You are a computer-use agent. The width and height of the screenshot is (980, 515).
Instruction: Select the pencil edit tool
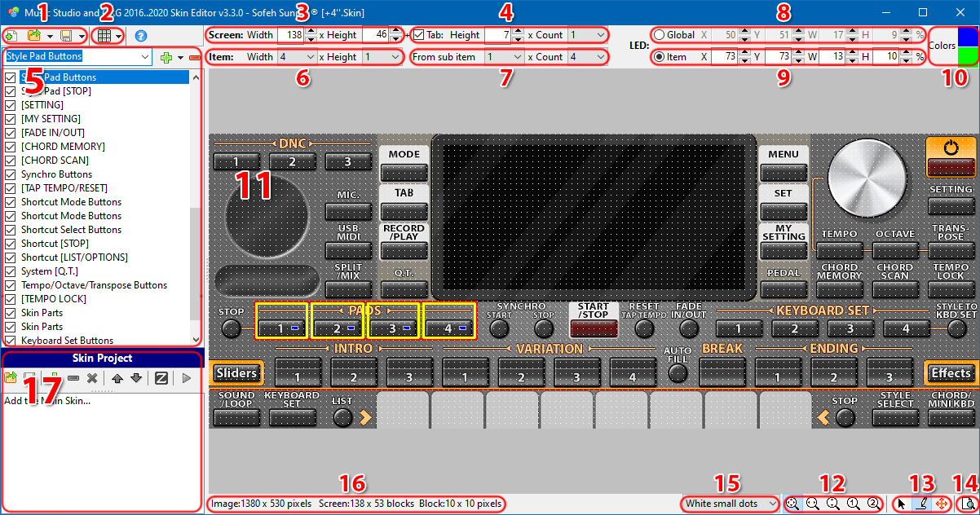click(920, 504)
